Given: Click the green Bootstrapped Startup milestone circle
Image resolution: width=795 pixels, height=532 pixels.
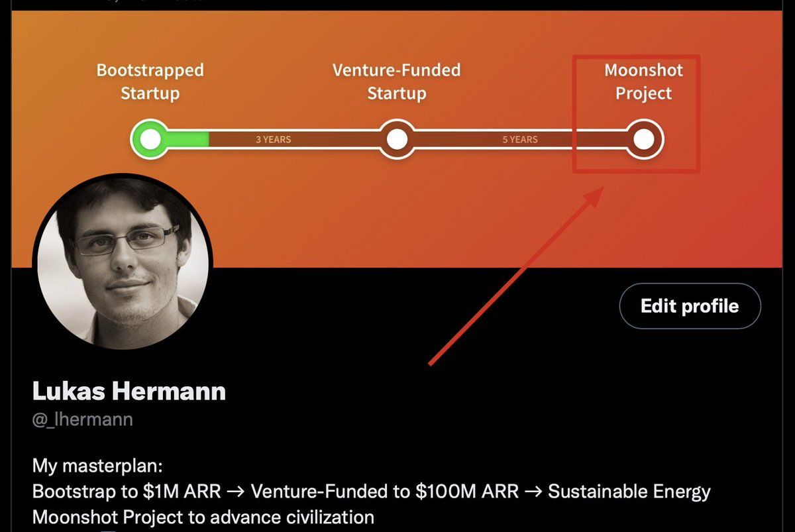Looking at the screenshot, I should tap(151, 139).
